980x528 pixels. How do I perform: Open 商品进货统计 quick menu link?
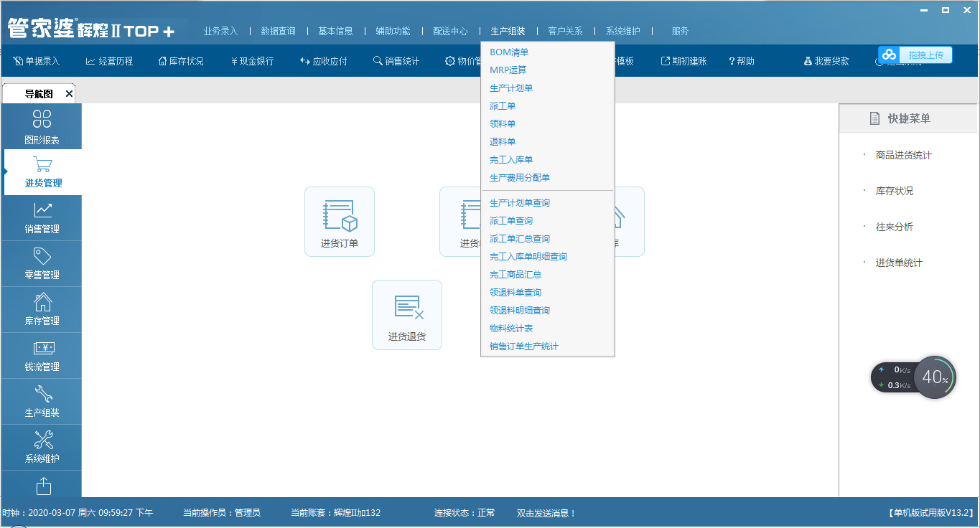[903, 156]
